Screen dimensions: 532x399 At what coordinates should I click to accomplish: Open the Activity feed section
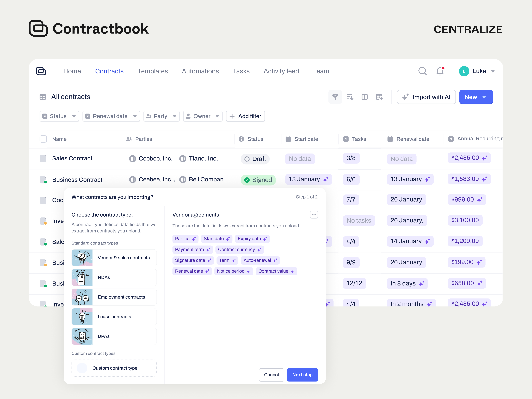(281, 71)
